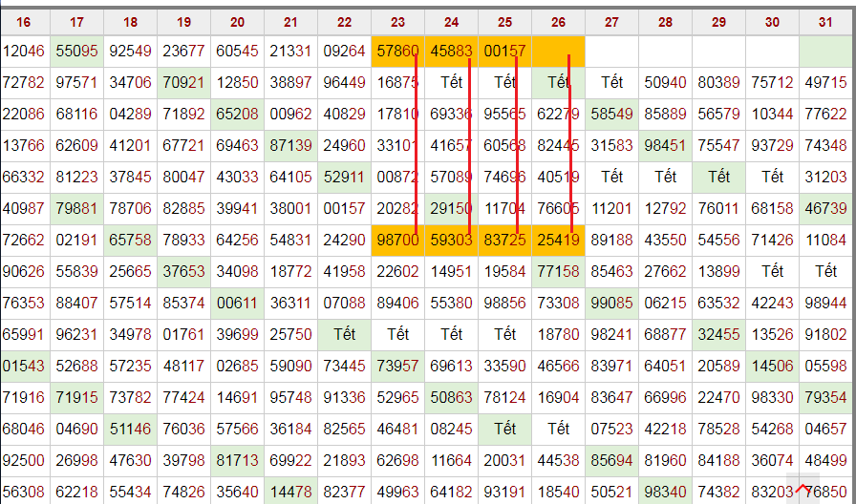Click green cell 65208
This screenshot has height=504, width=856.
(x=238, y=115)
